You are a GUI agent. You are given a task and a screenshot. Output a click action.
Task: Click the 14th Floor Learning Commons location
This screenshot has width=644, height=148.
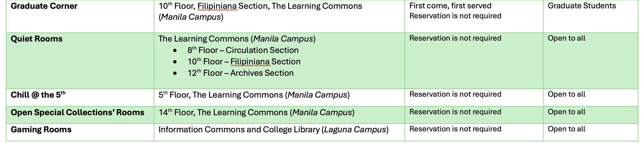[x=256, y=112]
